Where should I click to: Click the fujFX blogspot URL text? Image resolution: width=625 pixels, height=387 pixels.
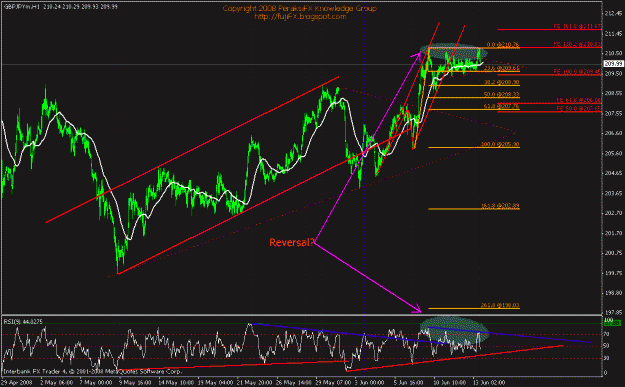pos(300,17)
